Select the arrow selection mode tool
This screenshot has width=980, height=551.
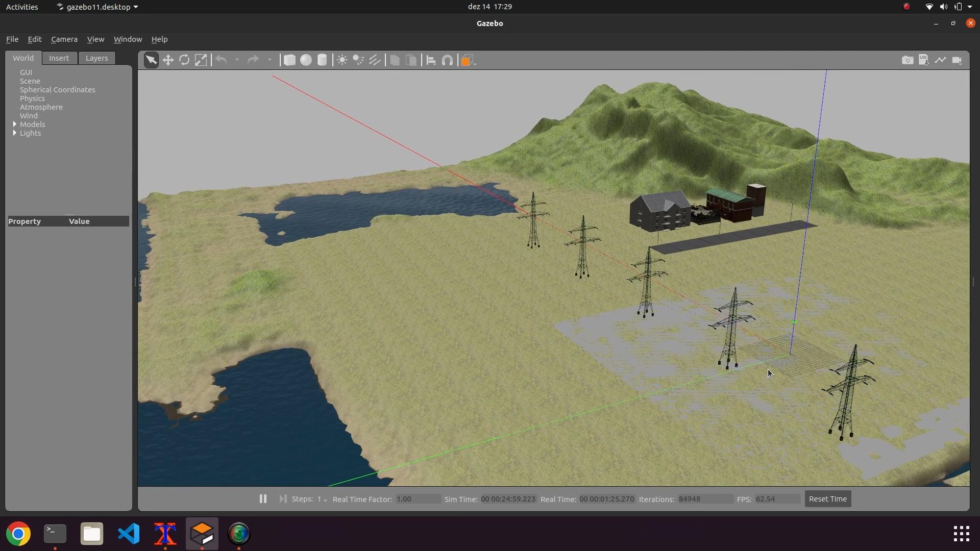(151, 60)
